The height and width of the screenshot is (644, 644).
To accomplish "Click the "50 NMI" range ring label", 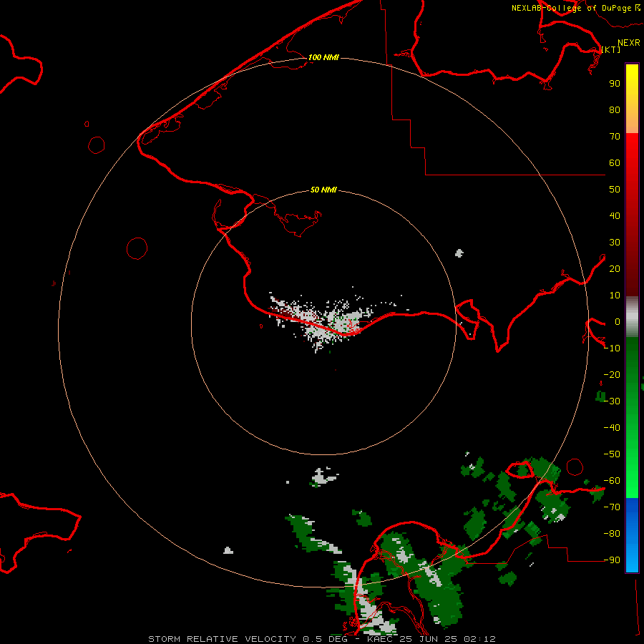I will coord(323,190).
